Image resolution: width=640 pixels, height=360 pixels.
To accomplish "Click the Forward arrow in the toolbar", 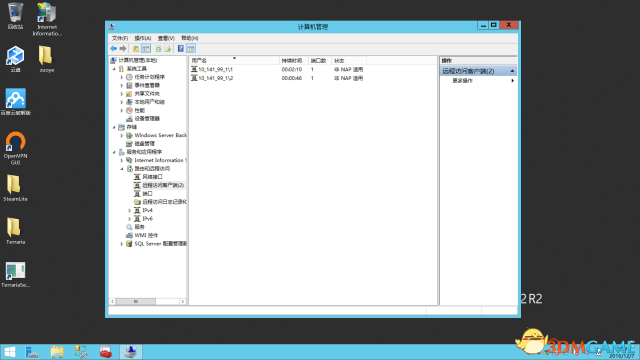I will click(123, 49).
